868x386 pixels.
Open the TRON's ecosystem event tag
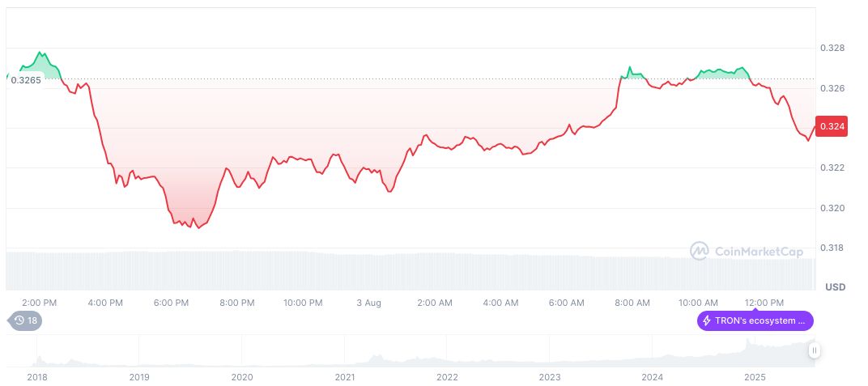755,321
